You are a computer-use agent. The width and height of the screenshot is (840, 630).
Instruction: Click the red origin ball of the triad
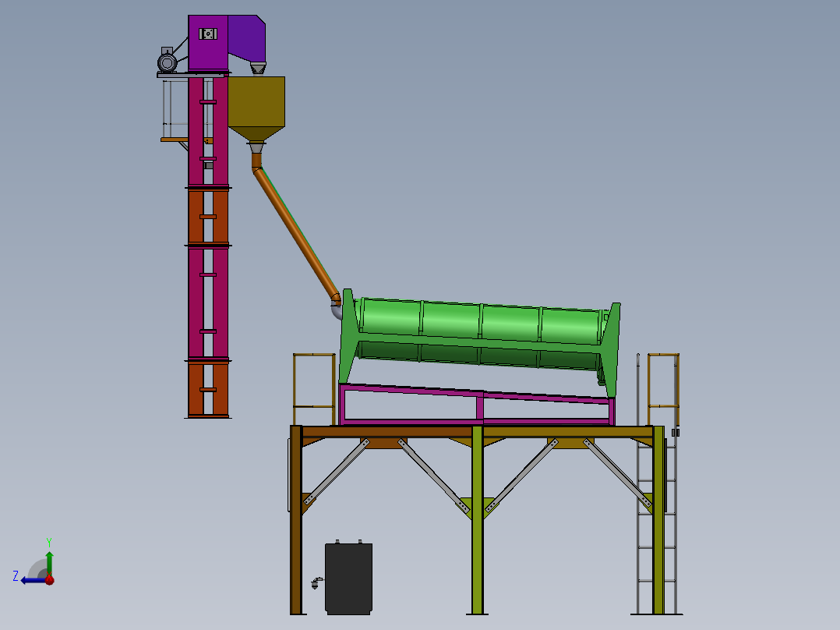tap(49, 579)
